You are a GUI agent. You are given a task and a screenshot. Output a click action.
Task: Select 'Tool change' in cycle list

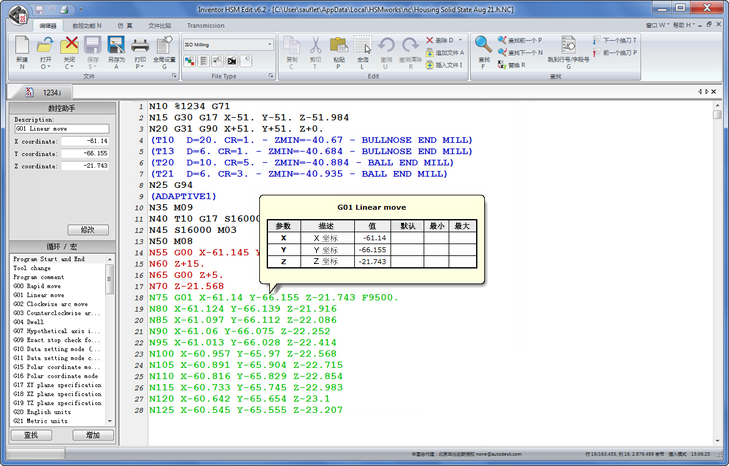tap(32, 268)
